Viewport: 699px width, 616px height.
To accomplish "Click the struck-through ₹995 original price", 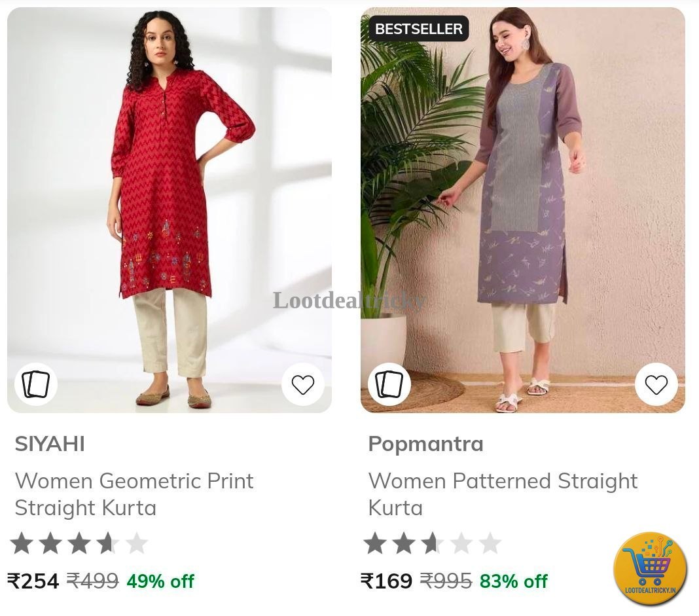I will (x=446, y=581).
